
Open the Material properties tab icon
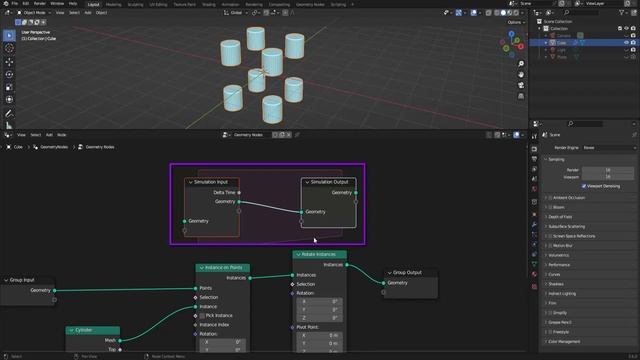(x=534, y=274)
